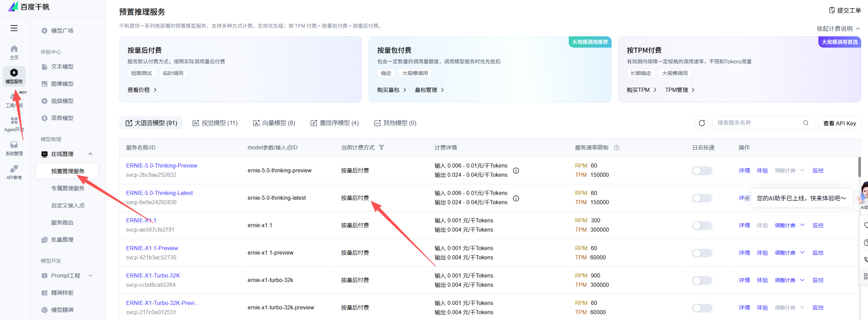The image size is (868, 320).
Task: Open the API参考 sidebar icon
Action: [x=14, y=172]
